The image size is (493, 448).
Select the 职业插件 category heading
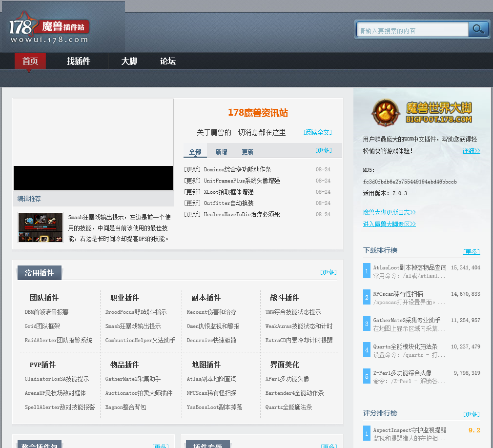(124, 298)
